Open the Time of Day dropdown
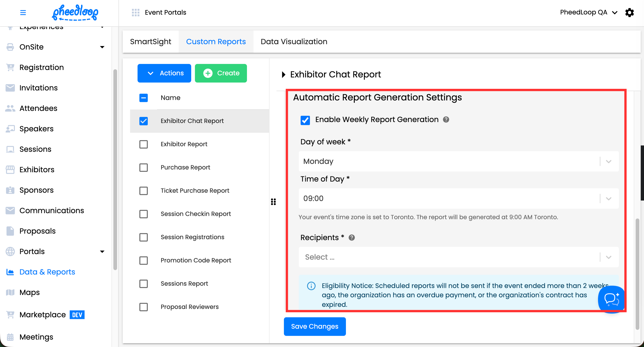 point(459,198)
